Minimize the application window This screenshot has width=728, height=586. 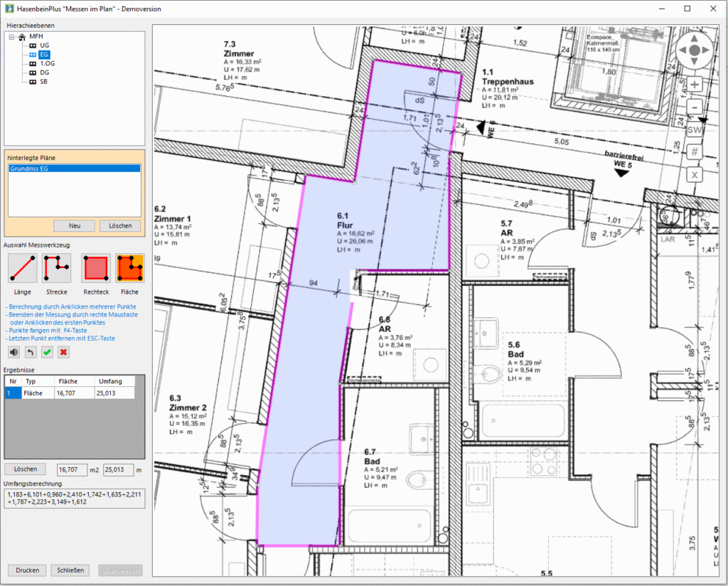(x=662, y=9)
